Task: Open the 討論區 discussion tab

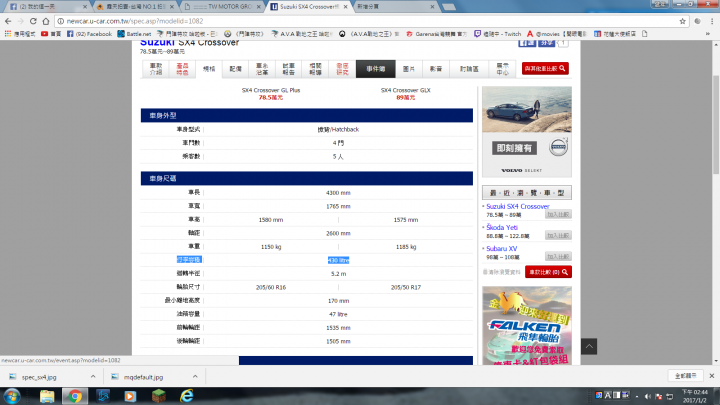Action: (x=469, y=69)
